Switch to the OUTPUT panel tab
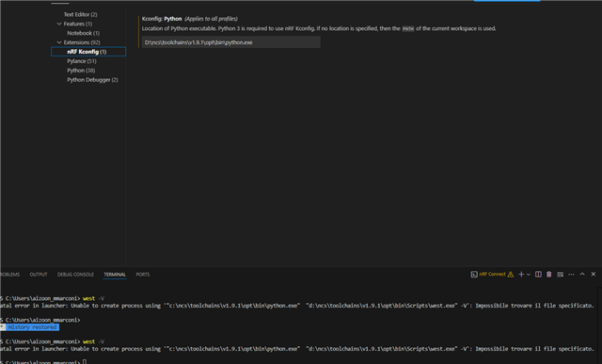Image resolution: width=602 pixels, height=364 pixels. (x=39, y=275)
